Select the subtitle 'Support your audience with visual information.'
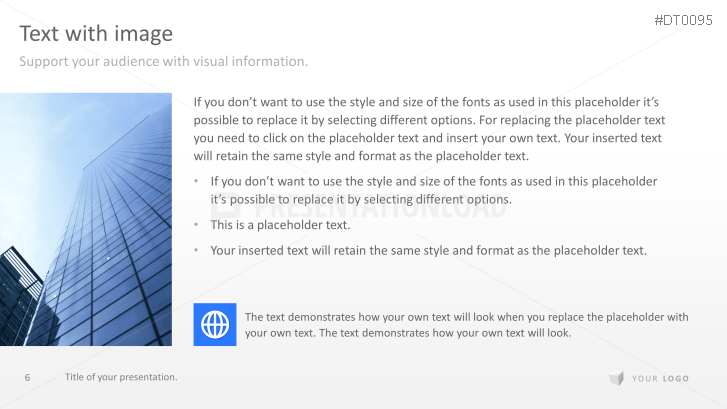 pos(164,62)
